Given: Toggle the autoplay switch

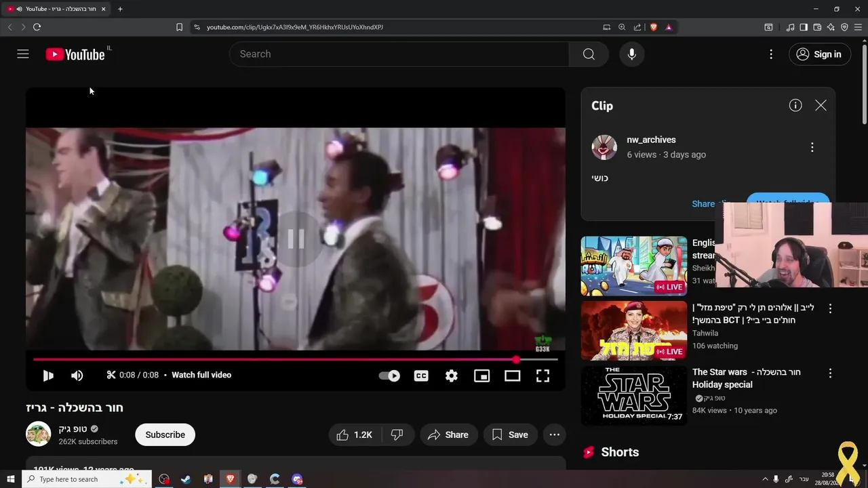Looking at the screenshot, I should (389, 375).
